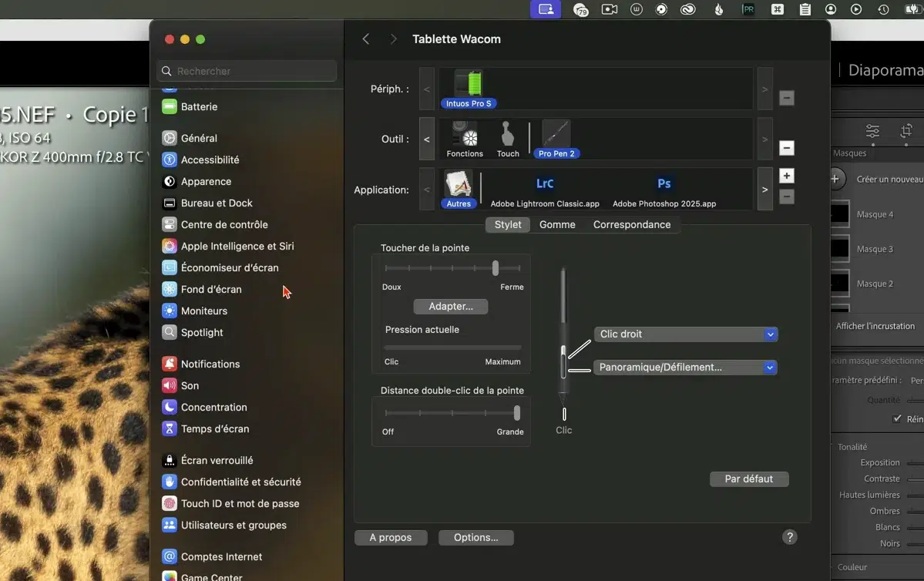Viewport: 924px width, 581px height.
Task: Select the Fonctions tool icon
Action: [465, 139]
